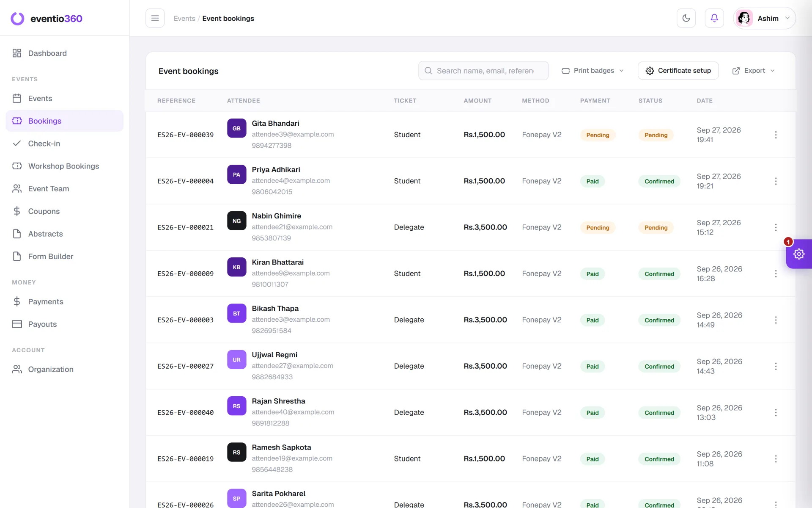Viewport: 812px width, 508px height.
Task: Click the eventio360 logo
Action: (x=47, y=19)
